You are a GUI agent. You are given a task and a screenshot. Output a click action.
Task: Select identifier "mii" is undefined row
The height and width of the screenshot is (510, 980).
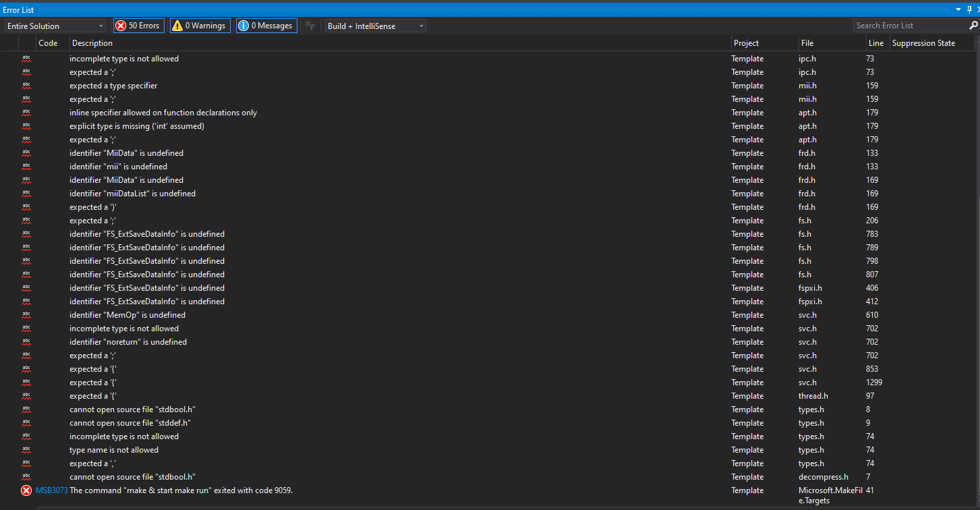click(x=118, y=167)
